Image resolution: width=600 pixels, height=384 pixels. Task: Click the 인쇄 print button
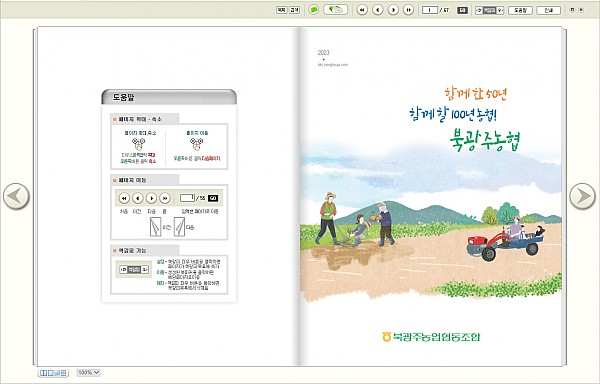click(549, 10)
